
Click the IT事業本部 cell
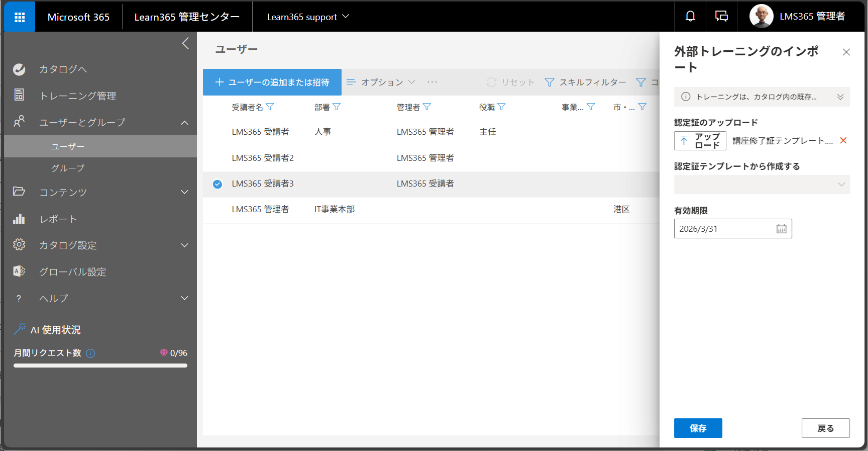pos(335,209)
